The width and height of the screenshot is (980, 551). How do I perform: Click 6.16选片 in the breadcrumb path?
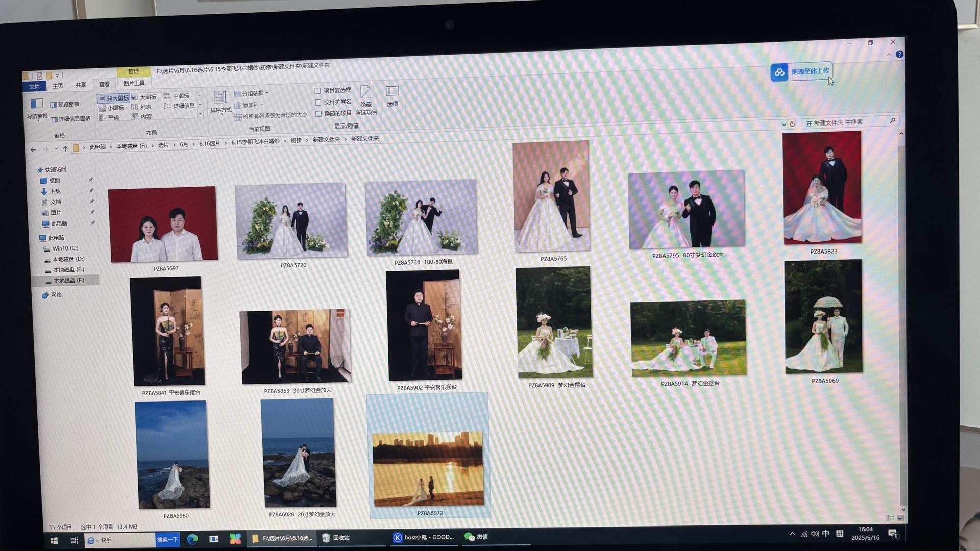point(209,143)
